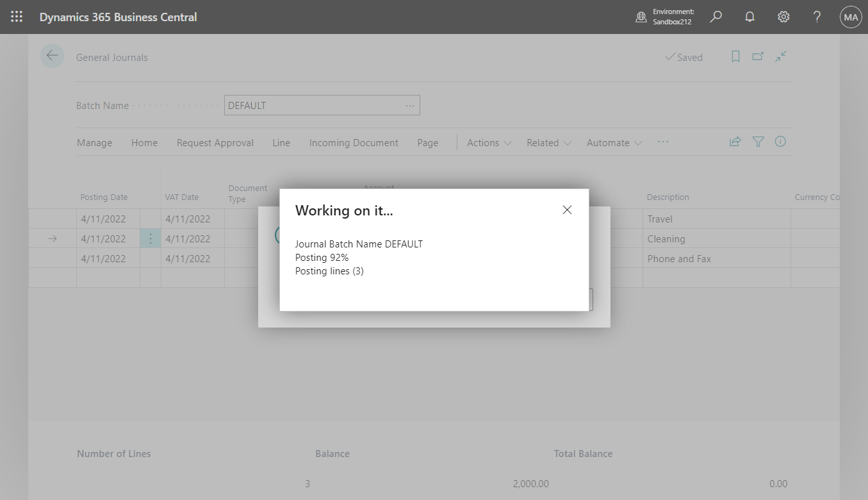Open the app launcher waffle icon

coord(17,17)
